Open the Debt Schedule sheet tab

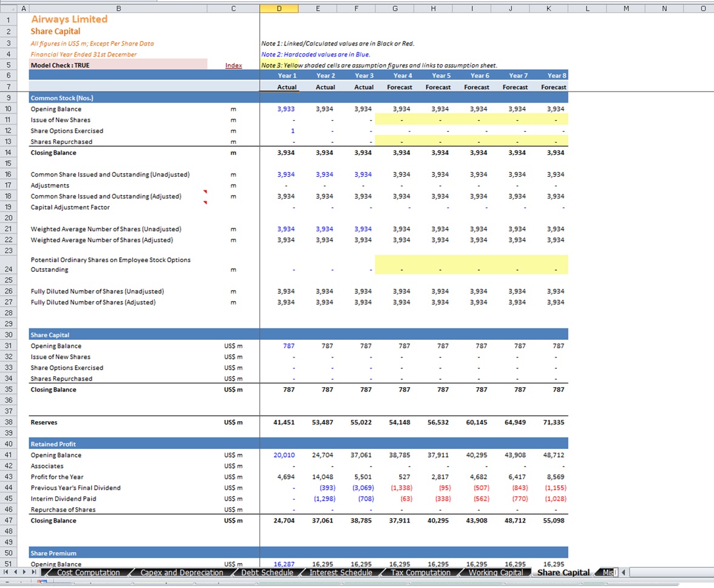(x=267, y=573)
